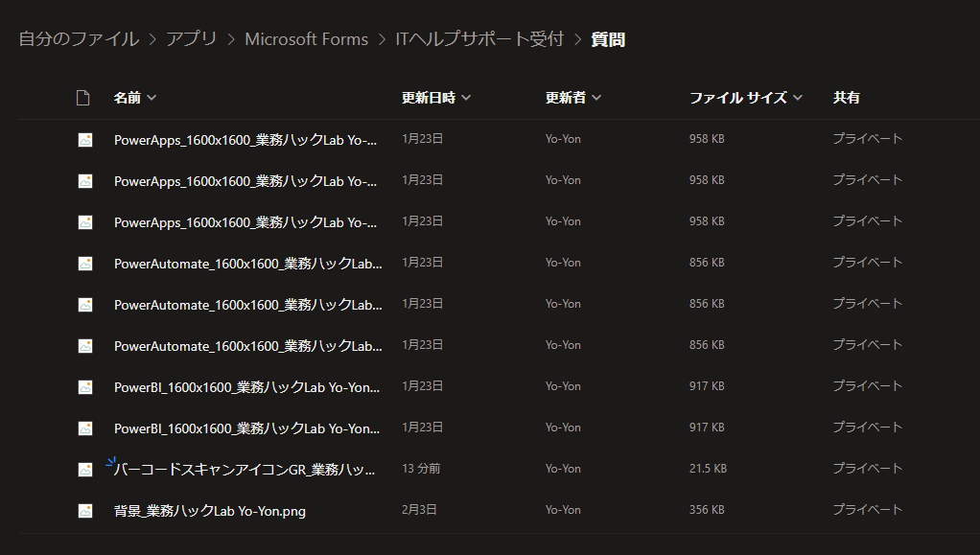Screen dimensions: 980x555
Task: Open the file 背景_業務ハックLab Yo-Yon.png
Action: tap(211, 509)
